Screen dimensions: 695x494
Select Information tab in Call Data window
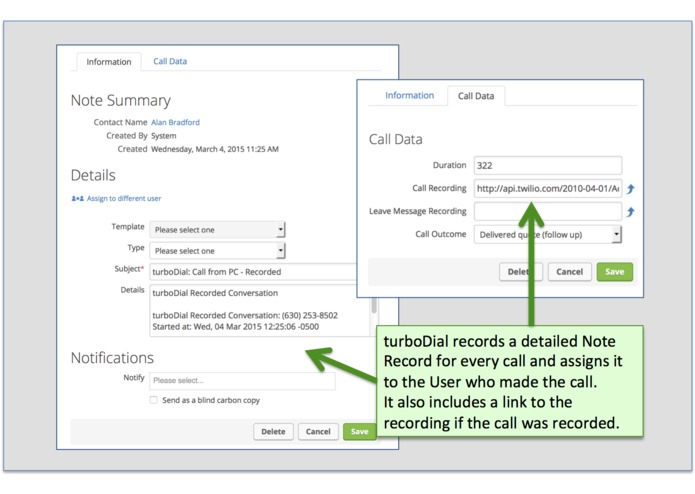(x=409, y=95)
